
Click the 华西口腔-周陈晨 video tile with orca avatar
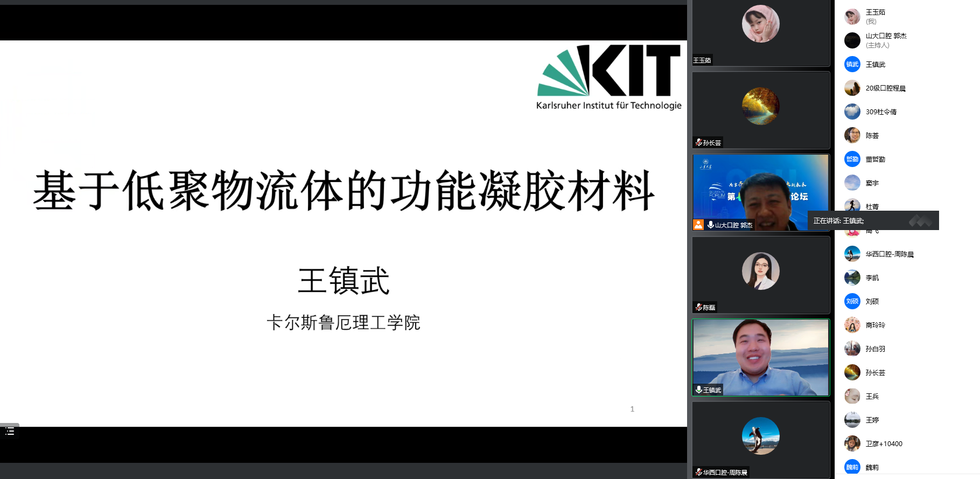click(x=760, y=436)
